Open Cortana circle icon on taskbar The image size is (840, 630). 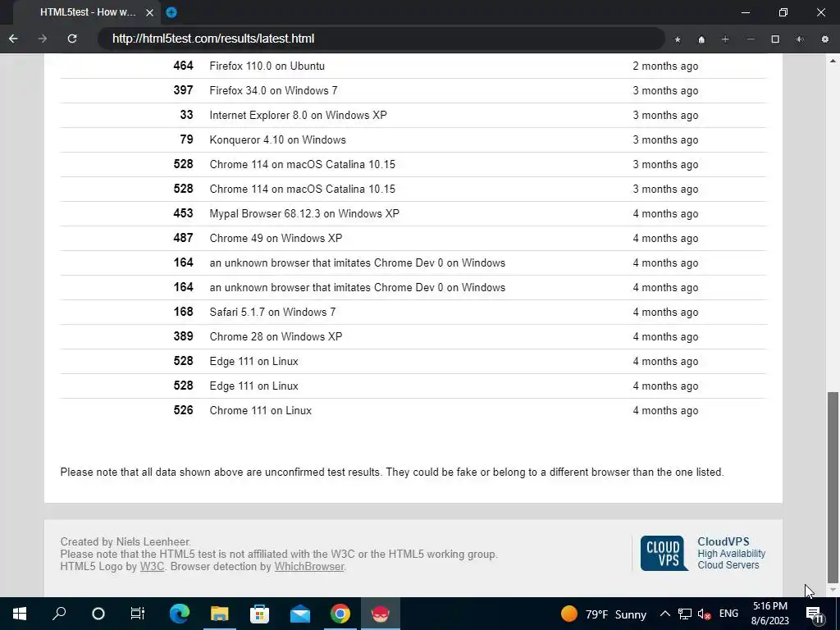click(x=98, y=614)
